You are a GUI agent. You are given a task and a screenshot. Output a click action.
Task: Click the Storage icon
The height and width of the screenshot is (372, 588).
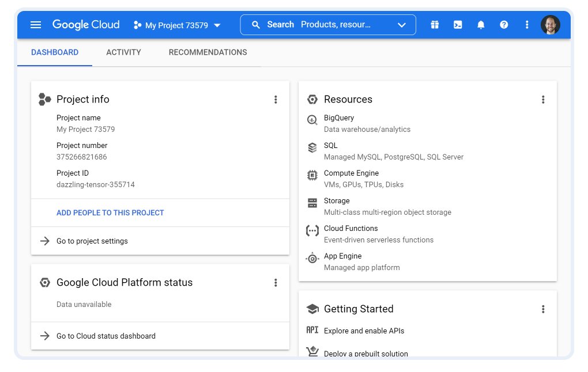point(312,203)
